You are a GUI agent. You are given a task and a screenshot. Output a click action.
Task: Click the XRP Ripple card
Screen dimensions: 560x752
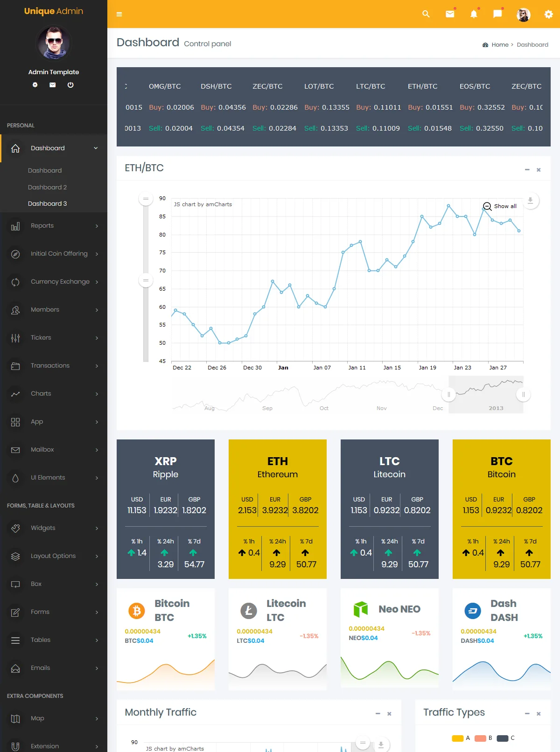[166, 509]
